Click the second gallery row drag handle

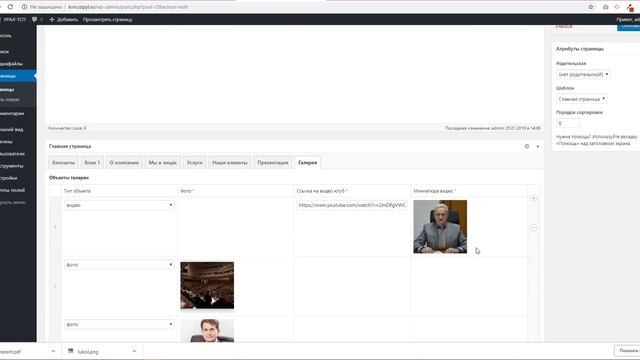coord(55,287)
